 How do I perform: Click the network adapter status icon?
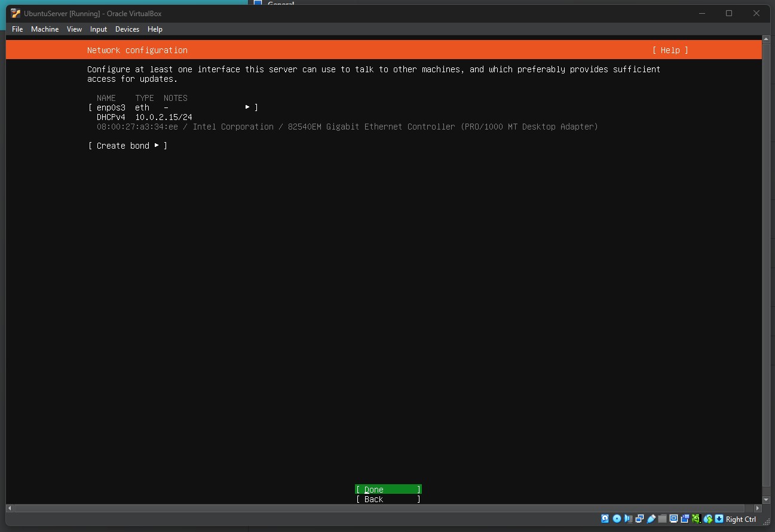tap(639, 519)
